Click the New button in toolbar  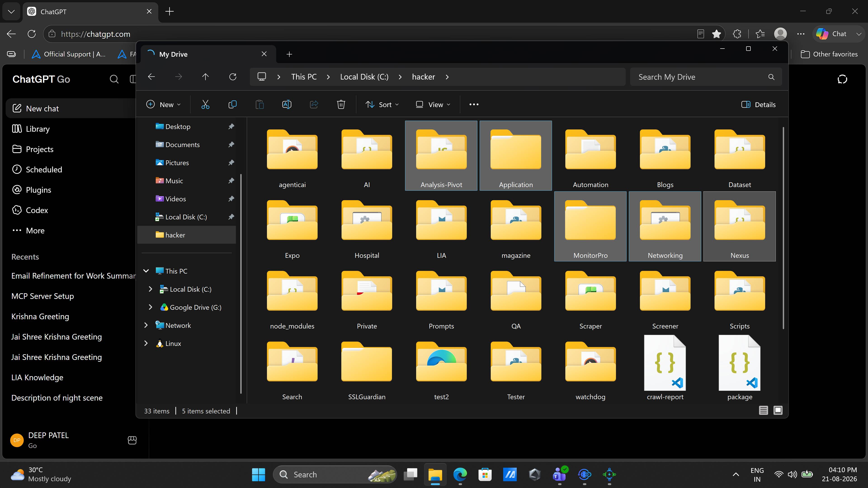point(164,104)
